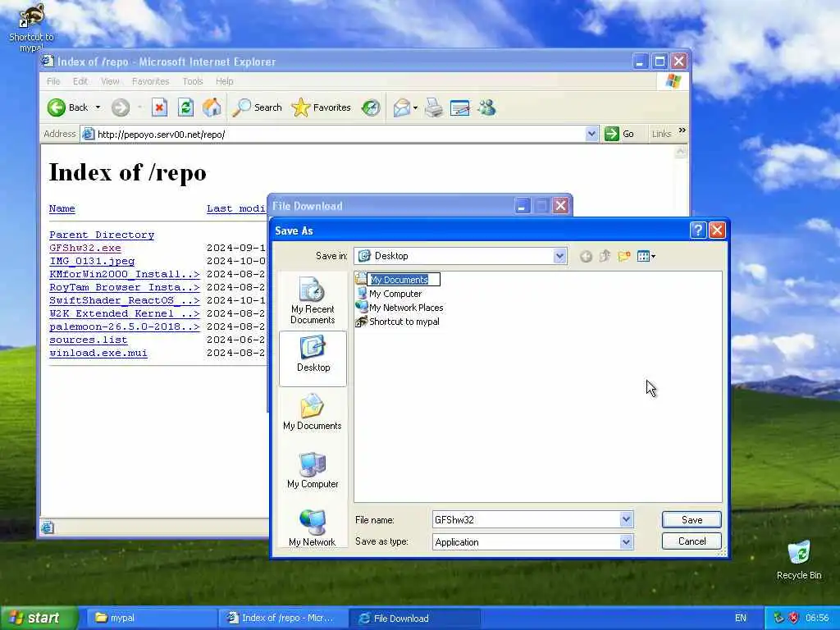This screenshot has width=840, height=630.
Task: Click the go-back icon in Save As dialog
Action: 586,257
